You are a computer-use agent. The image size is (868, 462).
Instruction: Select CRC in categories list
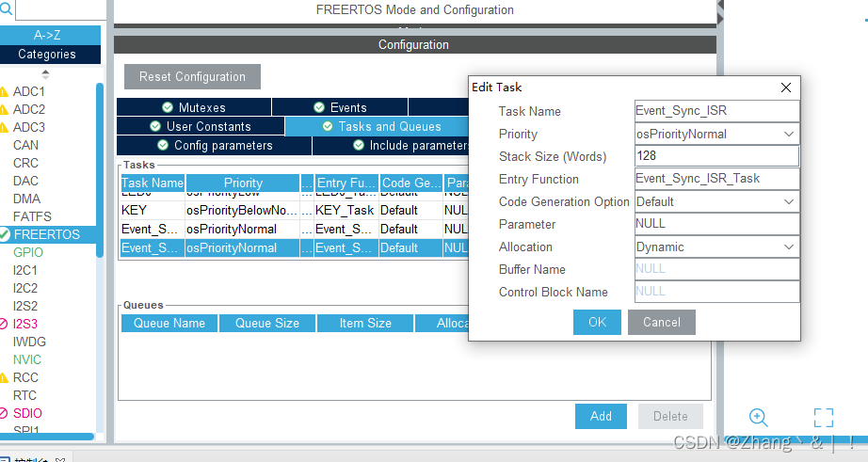[25, 163]
